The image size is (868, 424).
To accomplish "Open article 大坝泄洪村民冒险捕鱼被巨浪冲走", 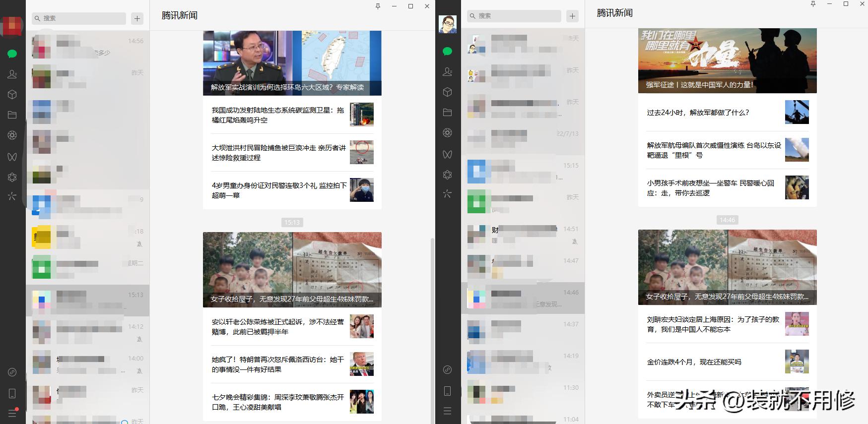I will click(x=292, y=152).
